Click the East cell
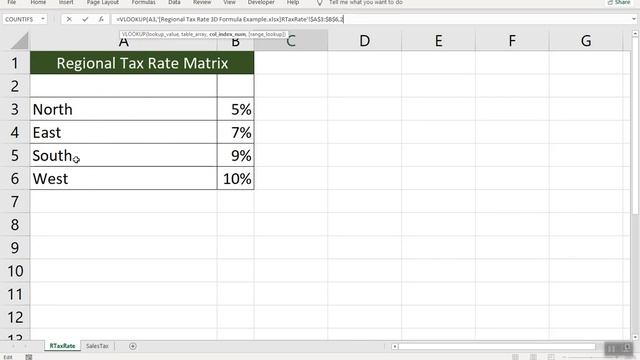Screen dimensions: 640x360 tap(123, 132)
